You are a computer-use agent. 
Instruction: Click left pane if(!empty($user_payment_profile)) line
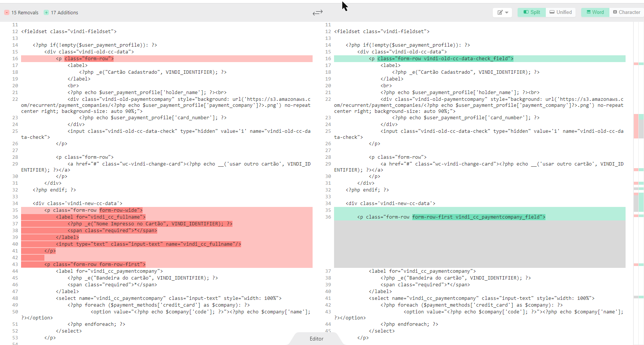pos(95,45)
